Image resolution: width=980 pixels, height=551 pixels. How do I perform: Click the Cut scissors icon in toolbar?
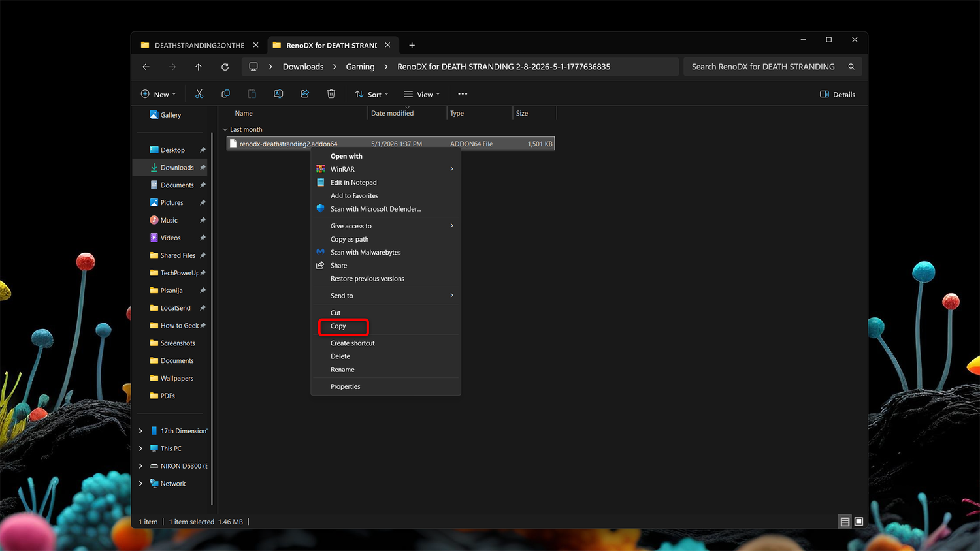(x=199, y=94)
